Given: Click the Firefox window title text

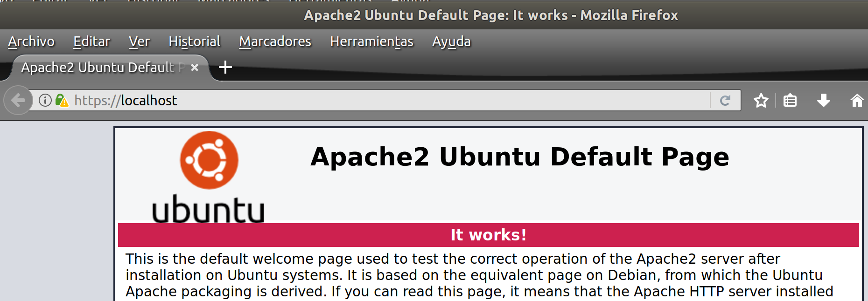Looking at the screenshot, I should 491,15.
